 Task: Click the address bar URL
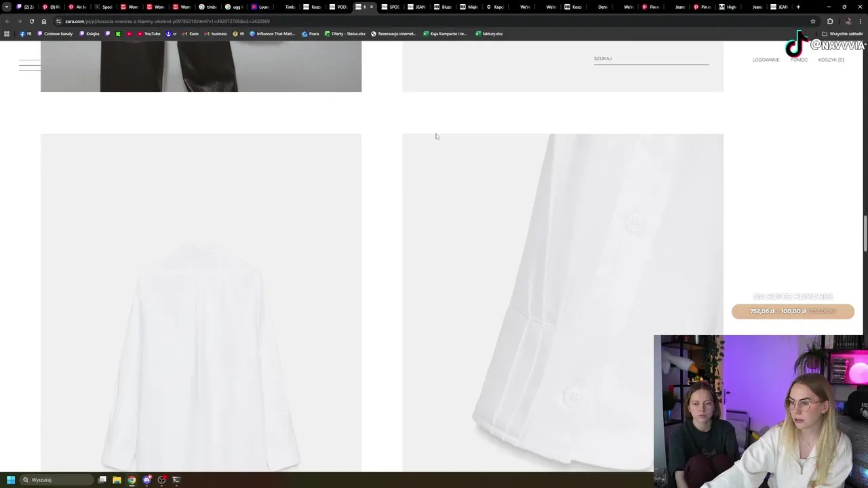[167, 21]
